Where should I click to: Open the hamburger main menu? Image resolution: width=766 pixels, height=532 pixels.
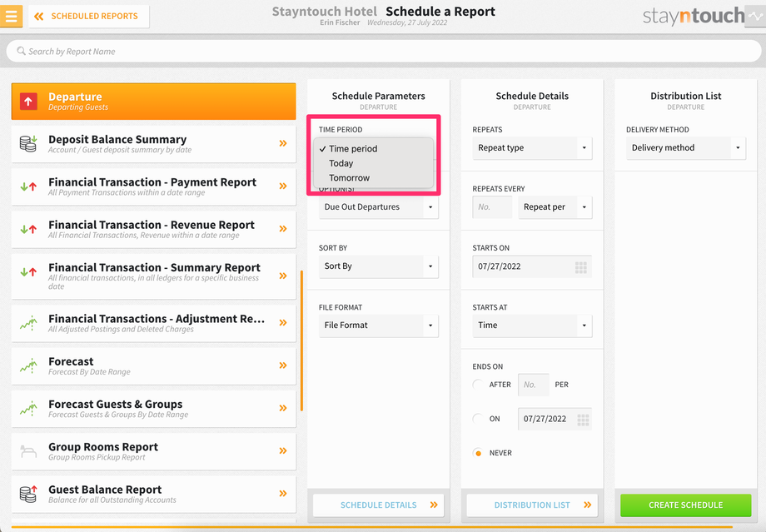[11, 16]
